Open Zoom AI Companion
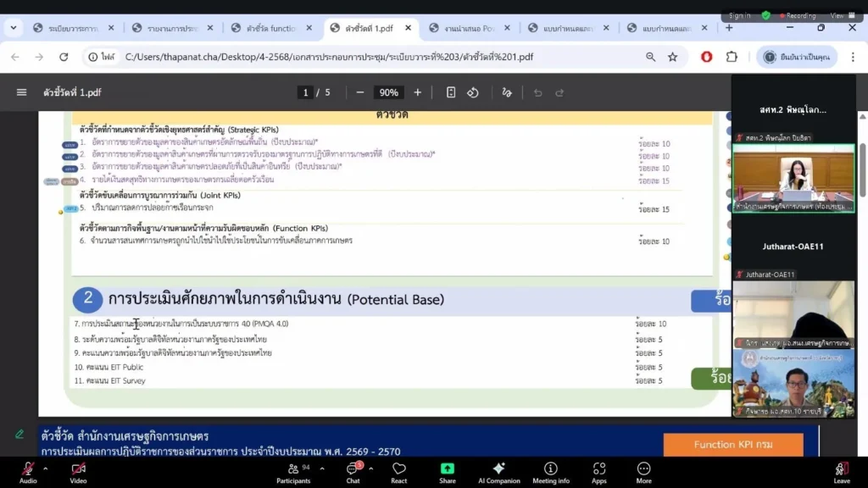 (498, 472)
